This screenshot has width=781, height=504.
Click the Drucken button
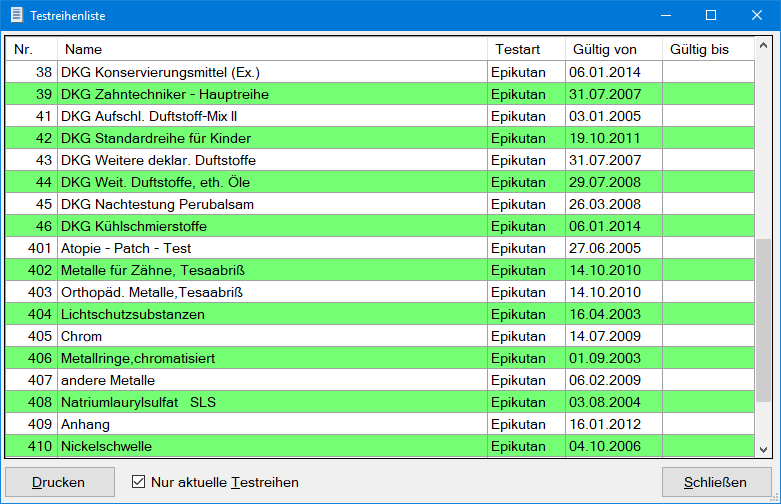tap(59, 482)
